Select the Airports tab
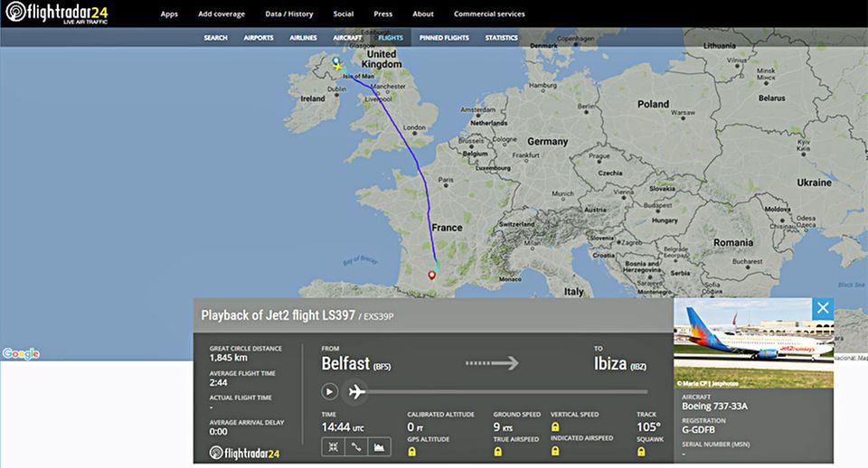 [259, 38]
